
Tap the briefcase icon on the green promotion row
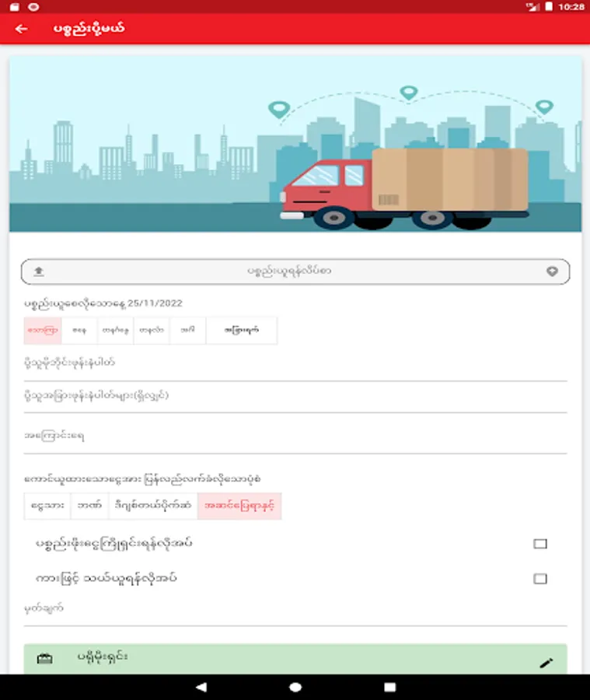44,659
